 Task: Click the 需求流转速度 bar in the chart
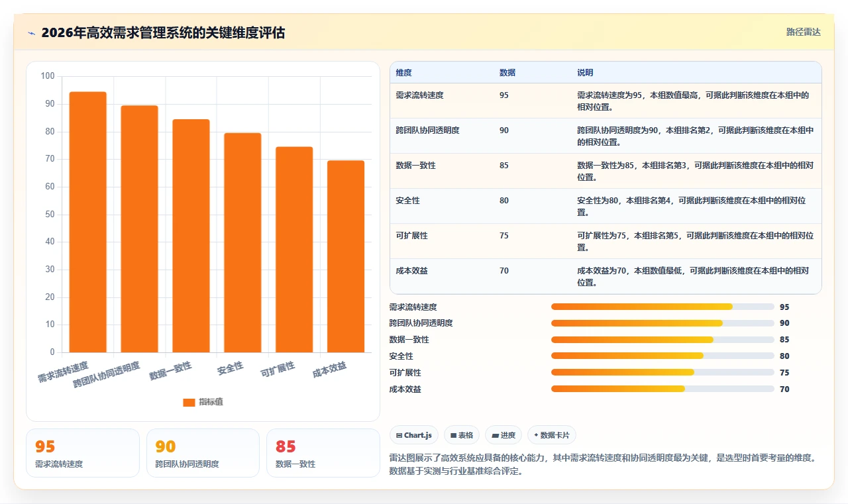click(x=88, y=222)
